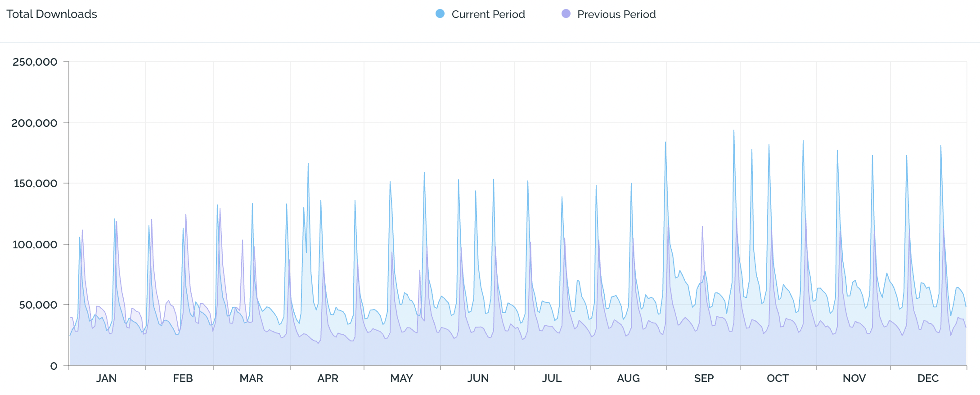Viewport: 980px width, 395px height.
Task: Click the JAN label on the x-axis
Action: click(107, 378)
